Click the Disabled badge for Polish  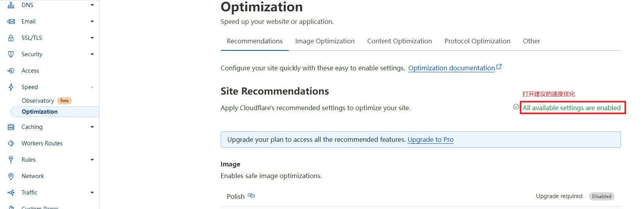pyautogui.click(x=601, y=196)
